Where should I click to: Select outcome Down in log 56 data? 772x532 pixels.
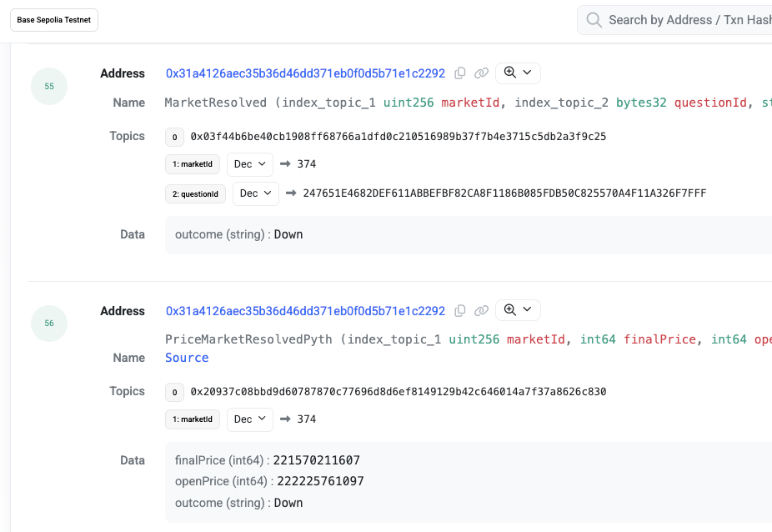tap(288, 503)
